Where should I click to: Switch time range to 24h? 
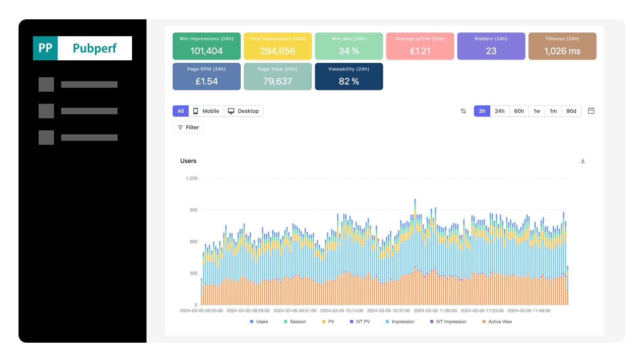(x=500, y=111)
